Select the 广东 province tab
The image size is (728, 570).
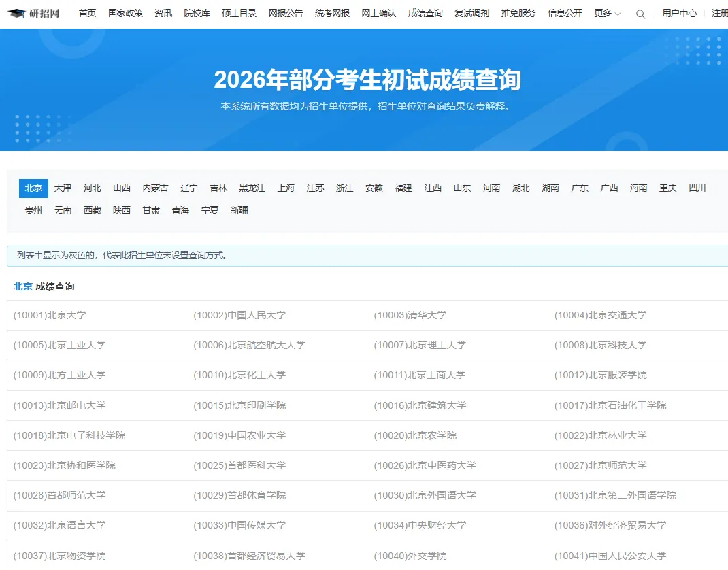[580, 188]
